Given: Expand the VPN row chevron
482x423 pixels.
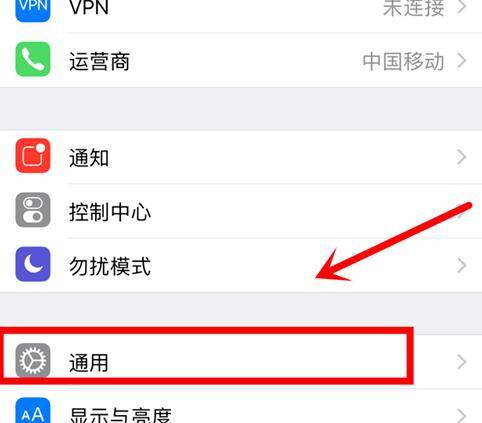Looking at the screenshot, I should tap(461, 7).
